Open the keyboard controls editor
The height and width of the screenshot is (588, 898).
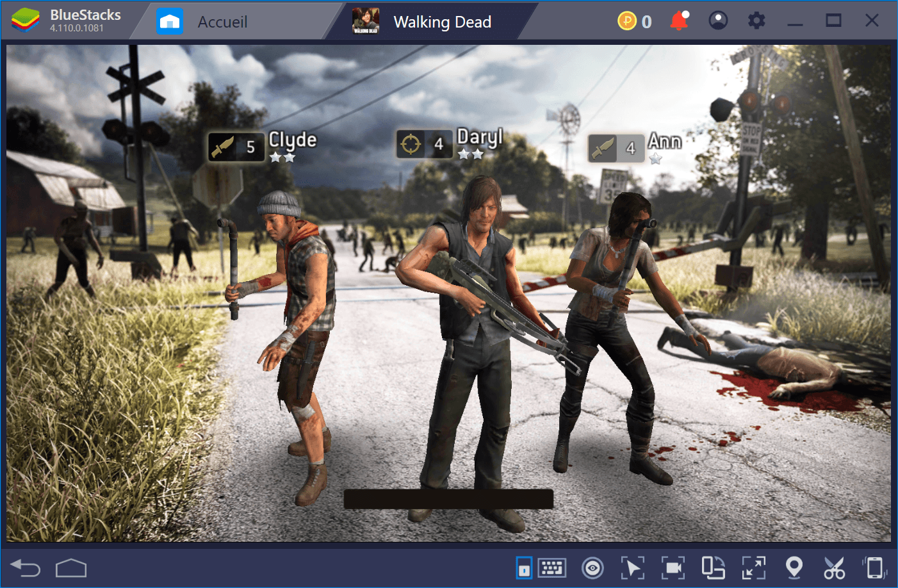click(x=551, y=567)
